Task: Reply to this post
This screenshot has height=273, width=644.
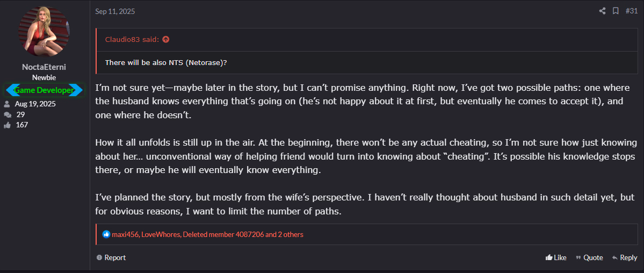Action: coord(624,257)
